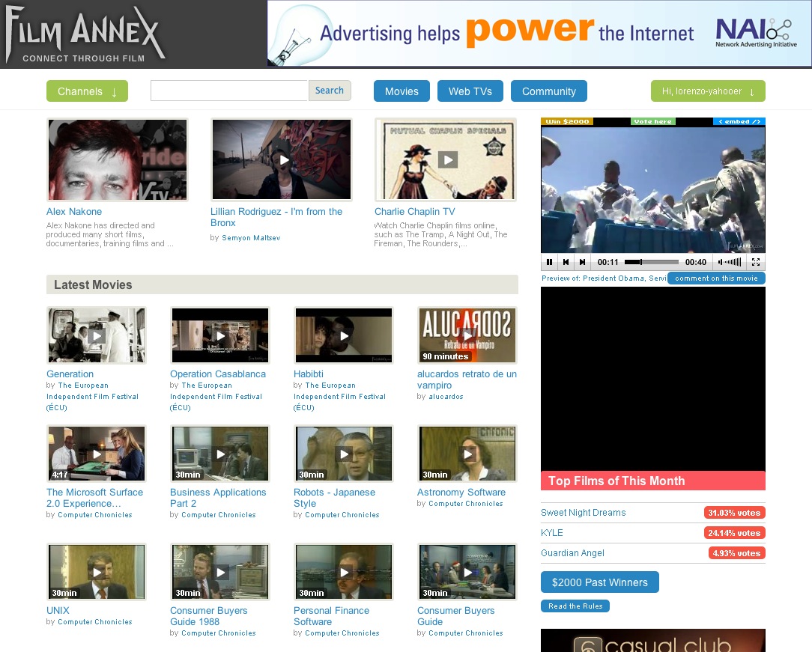
Task: Open European Independent Film Festival link under Generation
Action: click(x=93, y=397)
